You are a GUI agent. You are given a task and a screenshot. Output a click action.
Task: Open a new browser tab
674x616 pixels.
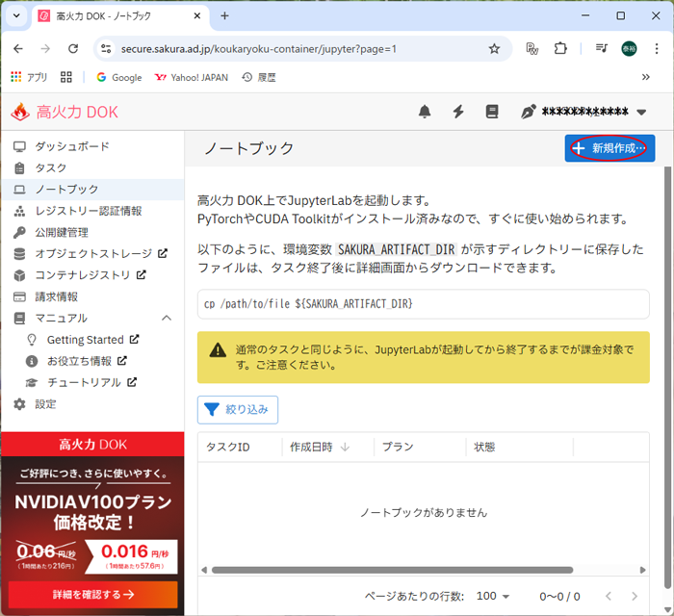coord(224,16)
